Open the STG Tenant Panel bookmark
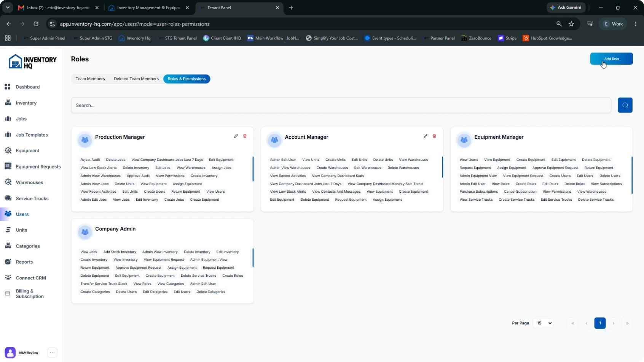The width and height of the screenshot is (644, 362). click(177, 38)
